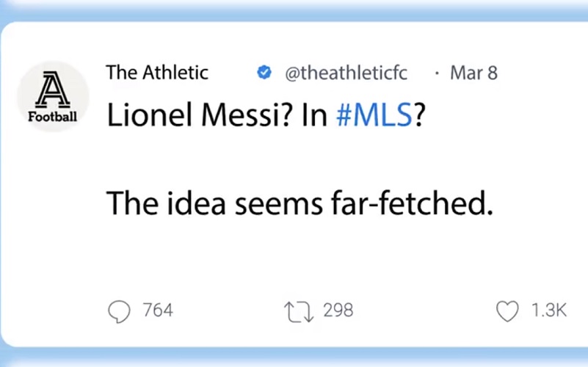
Task: Click the Football label under the logo
Action: pos(52,116)
